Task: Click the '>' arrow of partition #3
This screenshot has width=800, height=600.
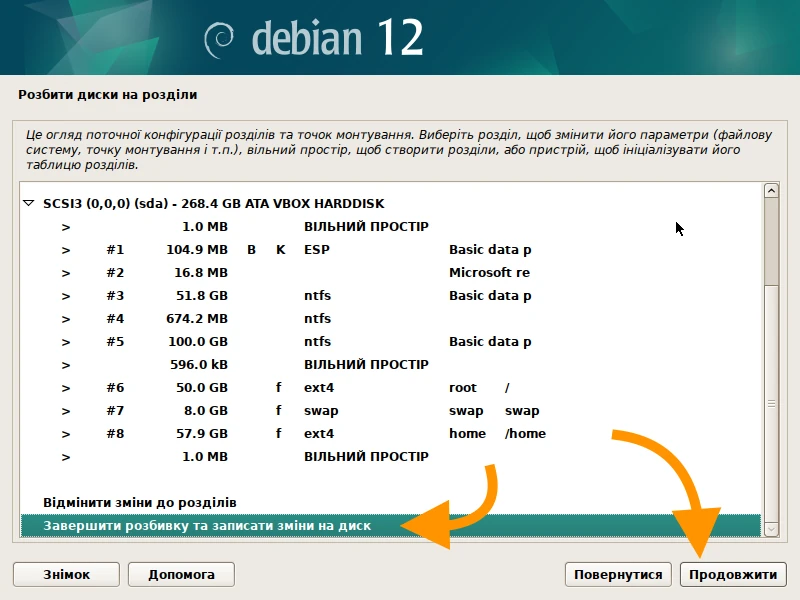Action: pyautogui.click(x=66, y=296)
